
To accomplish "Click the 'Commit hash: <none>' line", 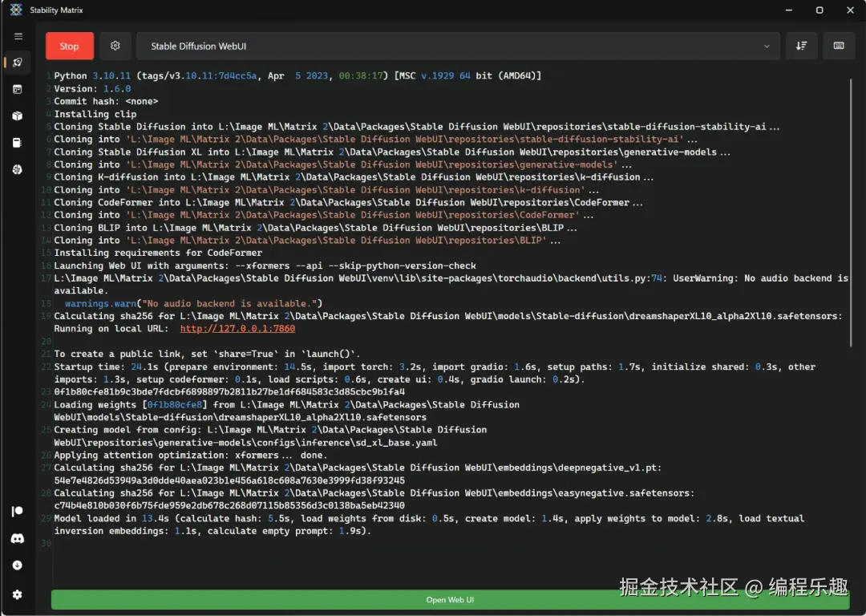I will point(106,101).
